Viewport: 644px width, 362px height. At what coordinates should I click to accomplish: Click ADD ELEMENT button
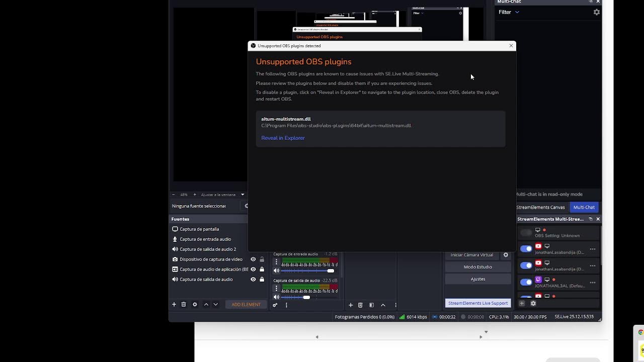(246, 305)
